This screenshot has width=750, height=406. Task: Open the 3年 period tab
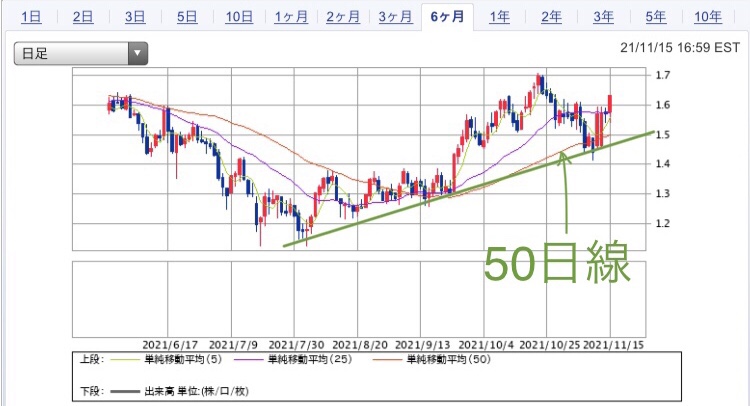[x=604, y=17]
